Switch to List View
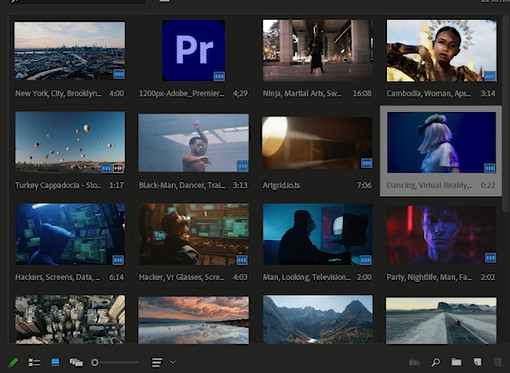Screen dimensions: 510x373 click(34, 362)
